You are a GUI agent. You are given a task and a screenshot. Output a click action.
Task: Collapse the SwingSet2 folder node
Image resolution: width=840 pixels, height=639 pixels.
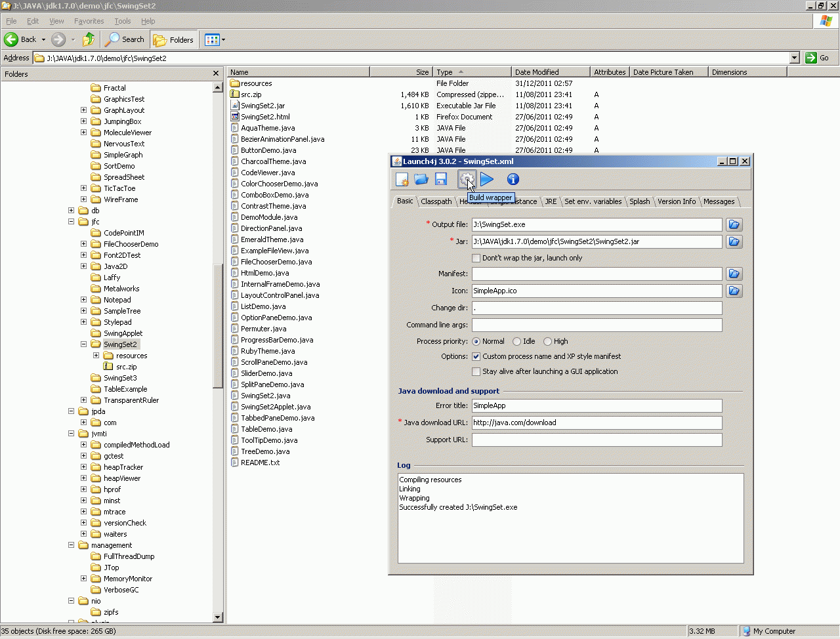click(83, 344)
